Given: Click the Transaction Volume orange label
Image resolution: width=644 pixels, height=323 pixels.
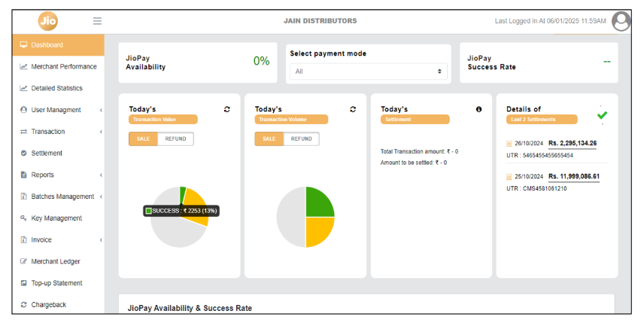Looking at the screenshot, I should [291, 120].
